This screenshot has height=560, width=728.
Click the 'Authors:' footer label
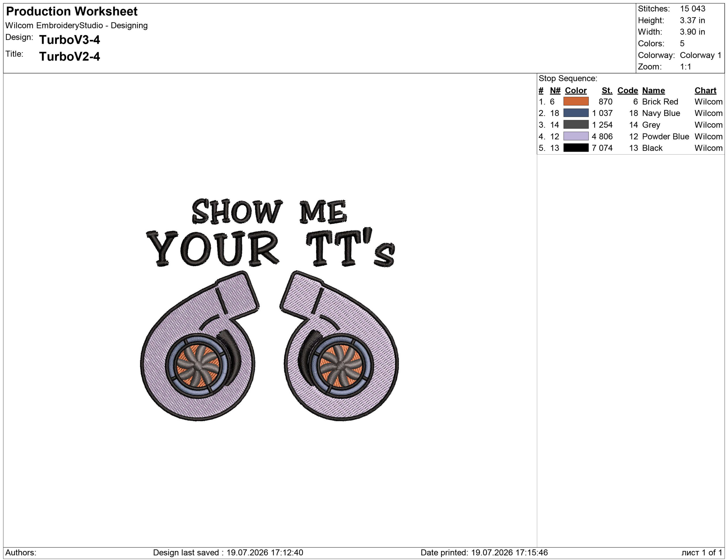point(21,552)
